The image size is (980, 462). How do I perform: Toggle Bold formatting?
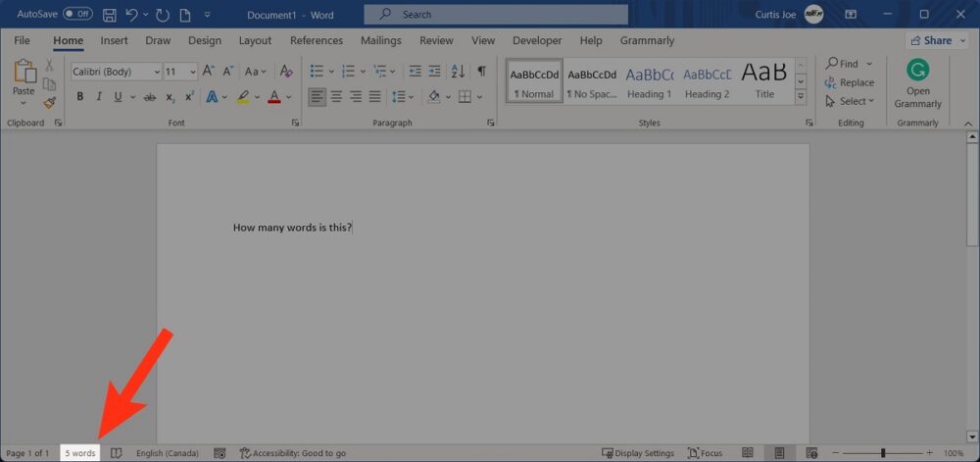[80, 97]
